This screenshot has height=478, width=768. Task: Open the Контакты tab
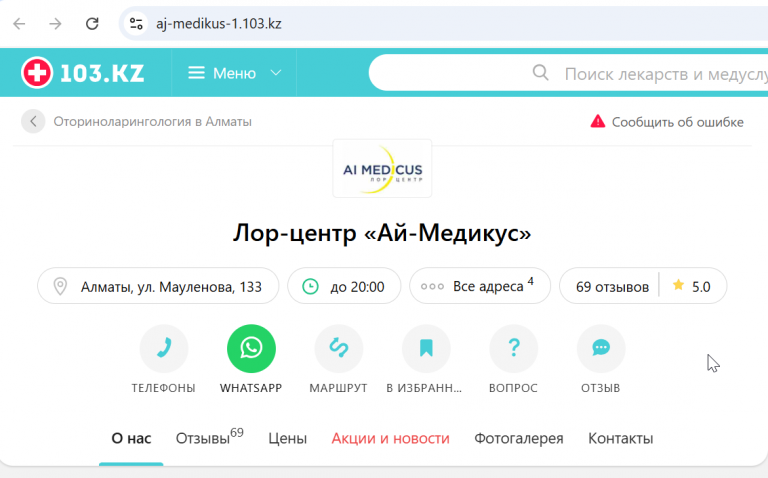[621, 438]
